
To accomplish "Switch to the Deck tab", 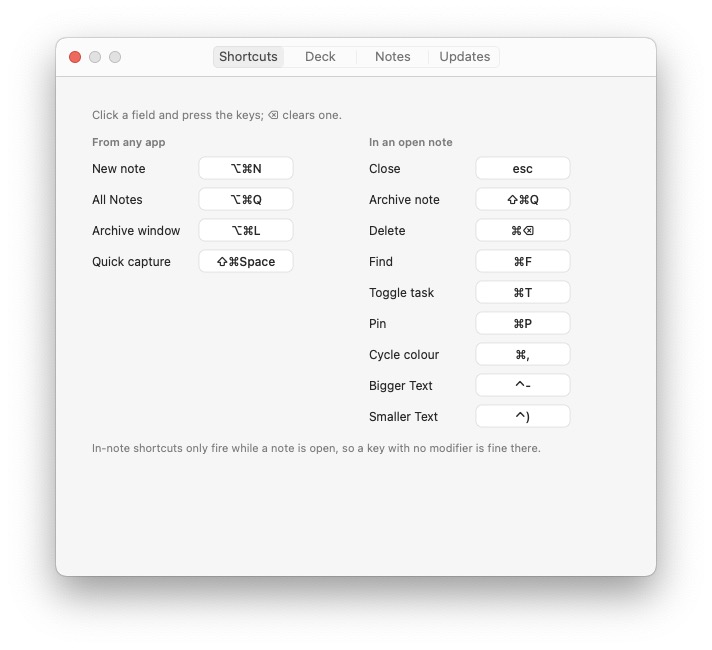I will [320, 57].
